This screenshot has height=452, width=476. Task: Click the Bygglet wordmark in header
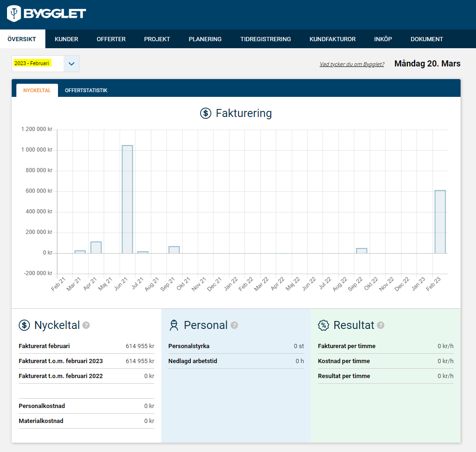coord(55,14)
